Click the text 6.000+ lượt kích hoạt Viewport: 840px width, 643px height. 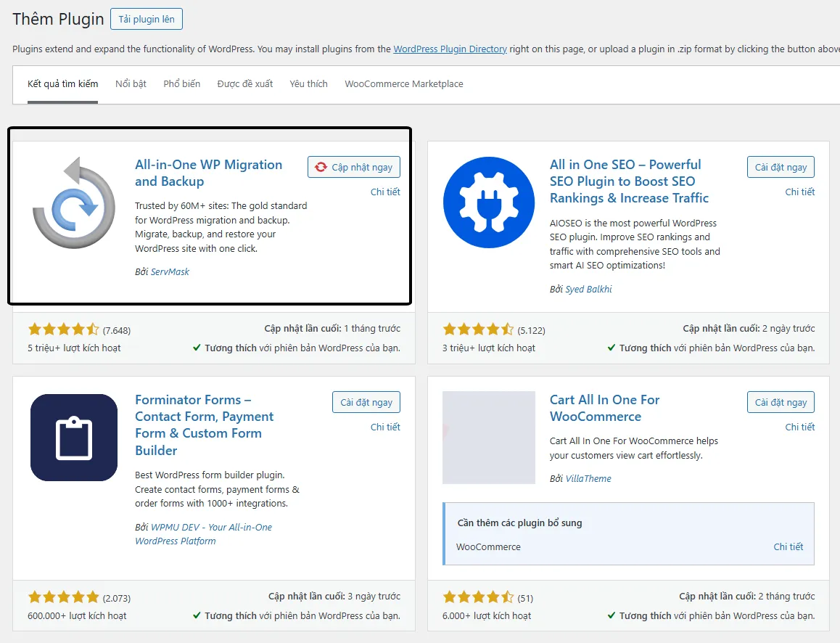[487, 615]
